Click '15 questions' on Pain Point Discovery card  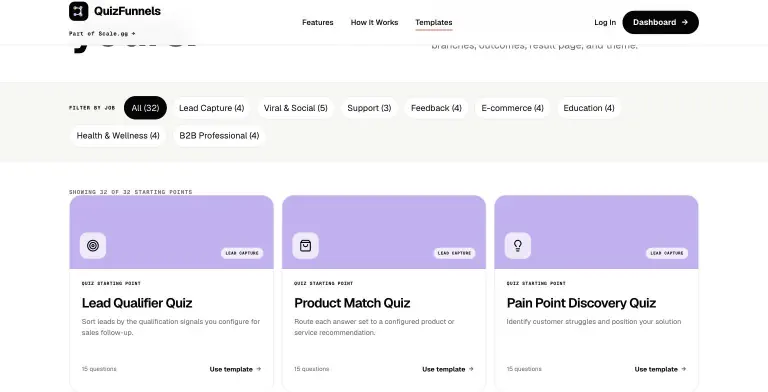pos(524,369)
